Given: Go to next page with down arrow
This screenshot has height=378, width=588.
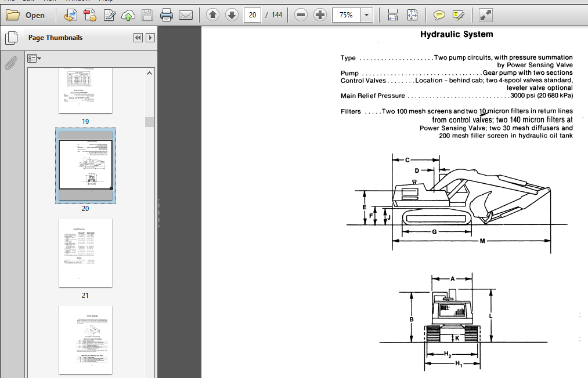Looking at the screenshot, I should pos(232,15).
